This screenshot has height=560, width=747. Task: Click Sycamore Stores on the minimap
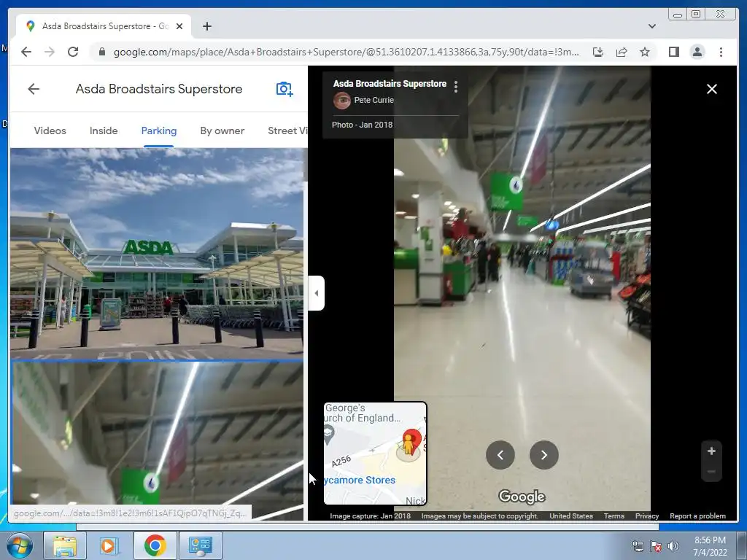360,480
